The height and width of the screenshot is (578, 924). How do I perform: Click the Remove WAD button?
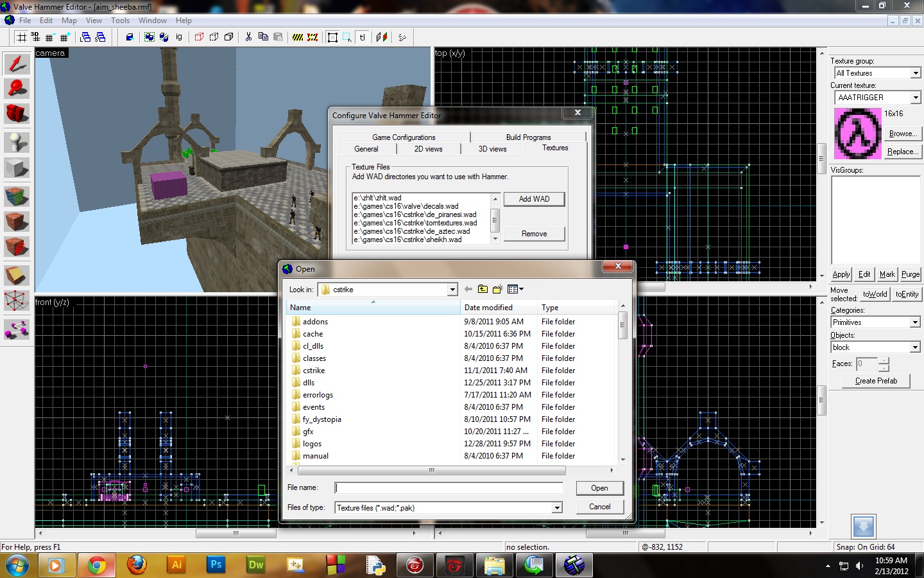pyautogui.click(x=535, y=234)
